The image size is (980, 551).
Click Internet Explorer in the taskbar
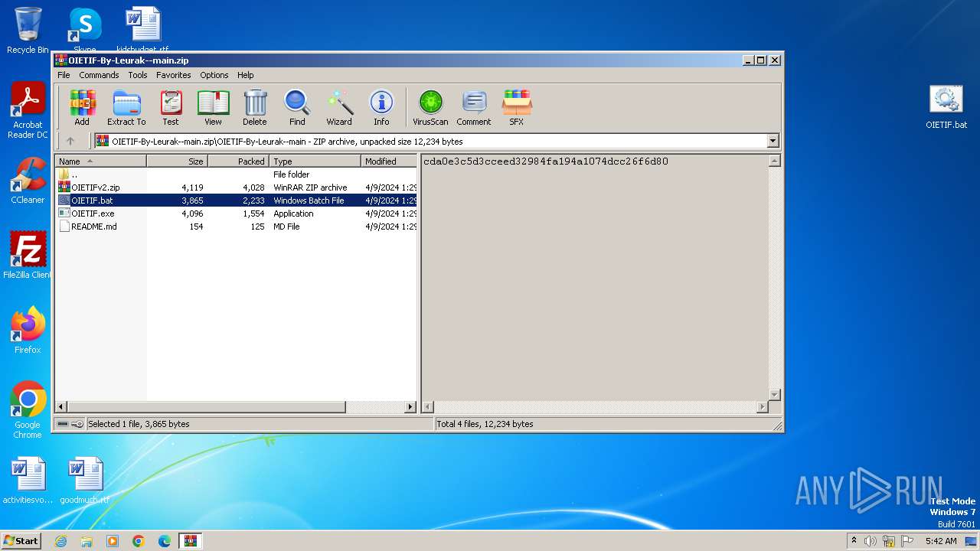click(x=60, y=541)
